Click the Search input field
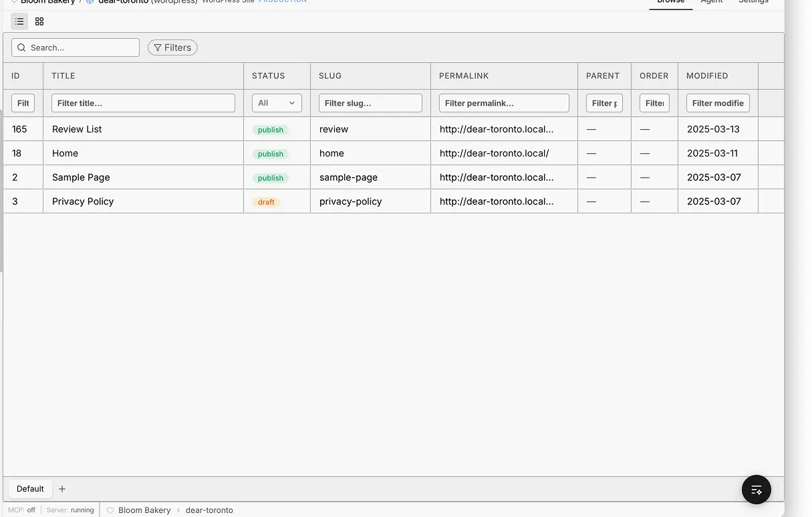Screen dimensions: 812x517 (x=76, y=47)
